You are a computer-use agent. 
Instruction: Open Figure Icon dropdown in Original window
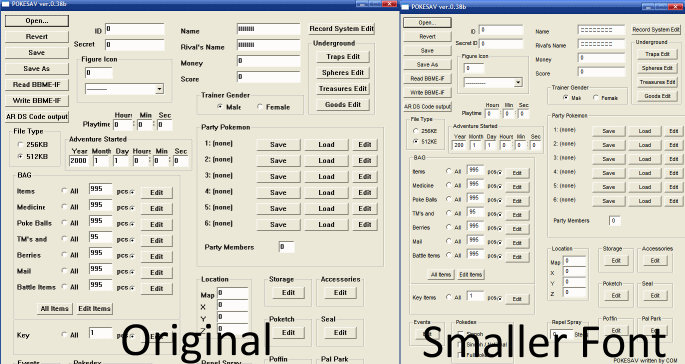point(159,89)
